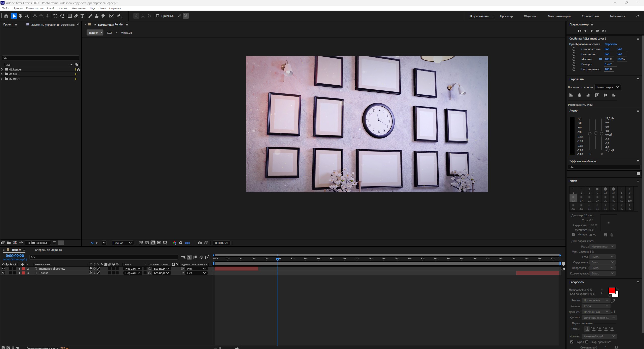Click the Home icon in toolbar
644x349 pixels.
(x=6, y=16)
